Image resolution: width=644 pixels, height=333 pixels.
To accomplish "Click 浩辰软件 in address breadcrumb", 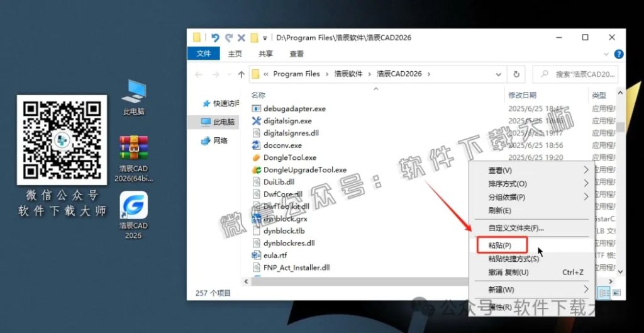I will [348, 74].
